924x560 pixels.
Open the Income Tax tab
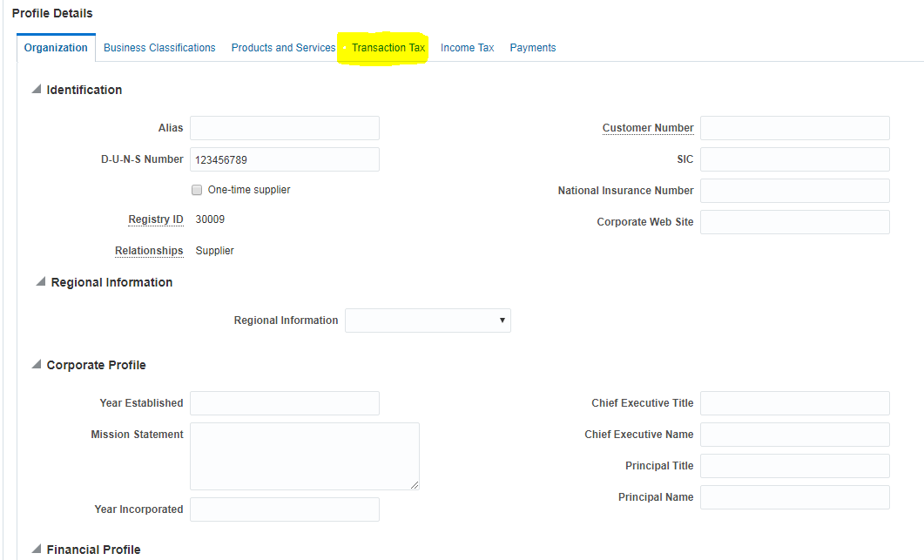467,47
